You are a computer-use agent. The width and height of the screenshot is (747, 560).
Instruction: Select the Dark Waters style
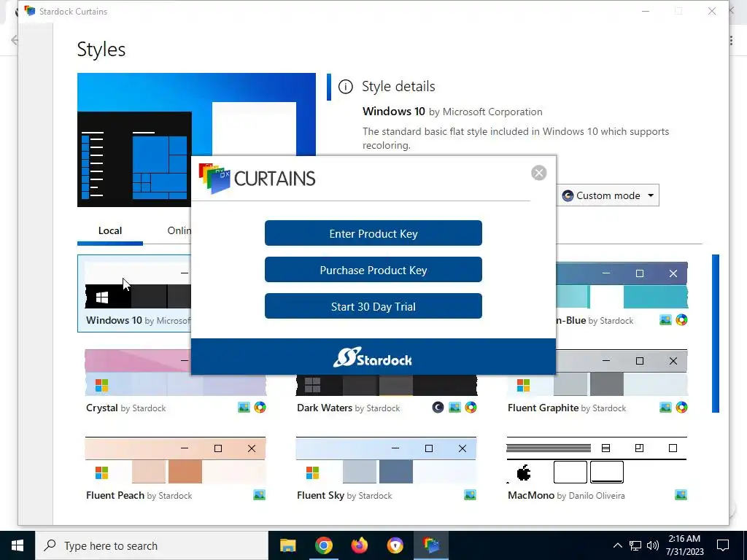click(386, 393)
